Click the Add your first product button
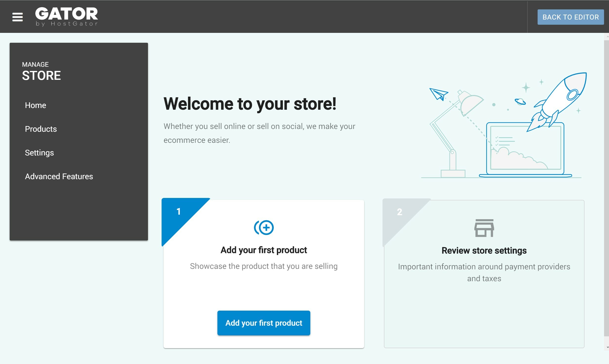Viewport: 609px width, 364px height. tap(264, 323)
